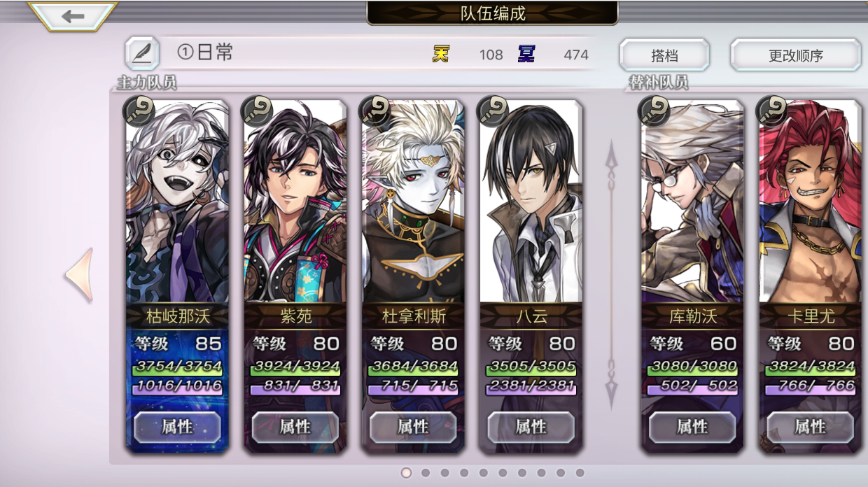Open the 搭档 partner menu
This screenshot has width=868, height=487.
click(664, 55)
